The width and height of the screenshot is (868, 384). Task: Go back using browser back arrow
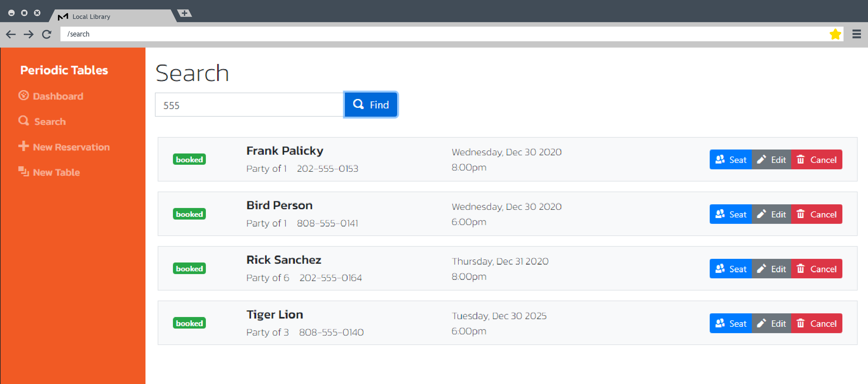coord(11,34)
